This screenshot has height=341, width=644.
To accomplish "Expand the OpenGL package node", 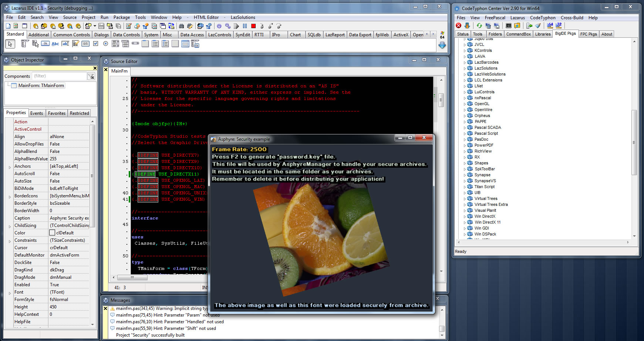I will click(x=465, y=104).
